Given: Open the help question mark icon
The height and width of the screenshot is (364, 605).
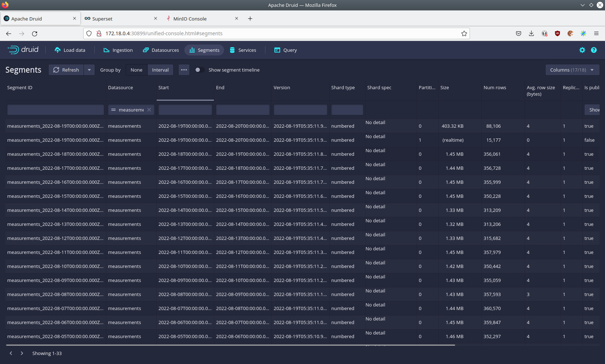Looking at the screenshot, I should 594,50.
